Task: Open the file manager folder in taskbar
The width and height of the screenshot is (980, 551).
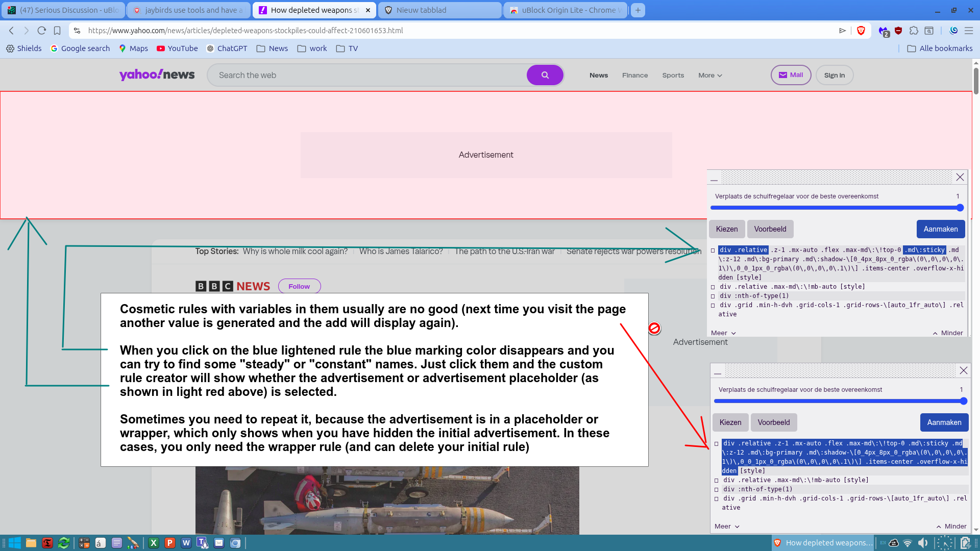Action: point(31,543)
